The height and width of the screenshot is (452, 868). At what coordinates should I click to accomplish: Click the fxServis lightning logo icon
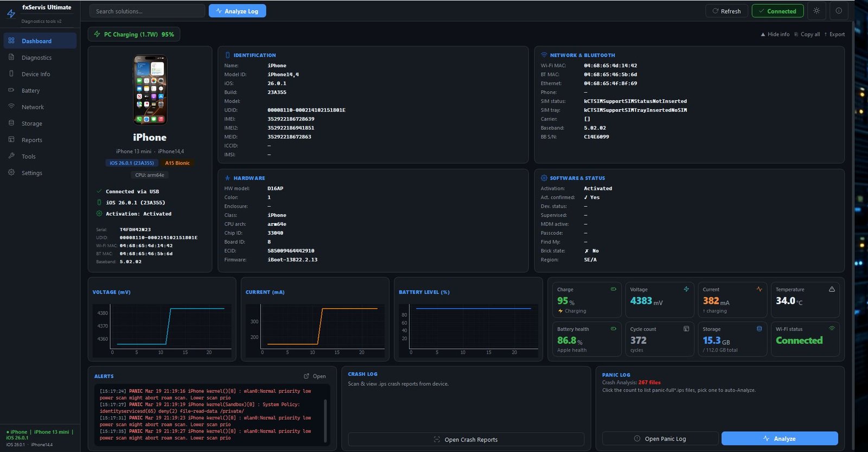pyautogui.click(x=11, y=14)
